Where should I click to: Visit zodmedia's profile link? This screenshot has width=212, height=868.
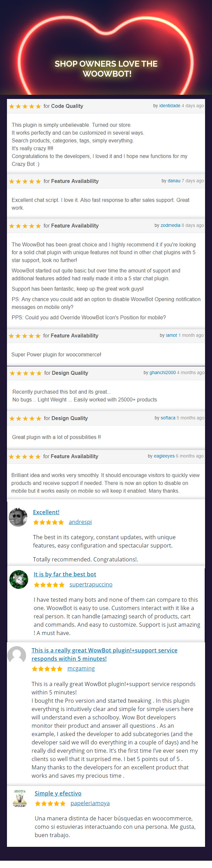(x=170, y=225)
